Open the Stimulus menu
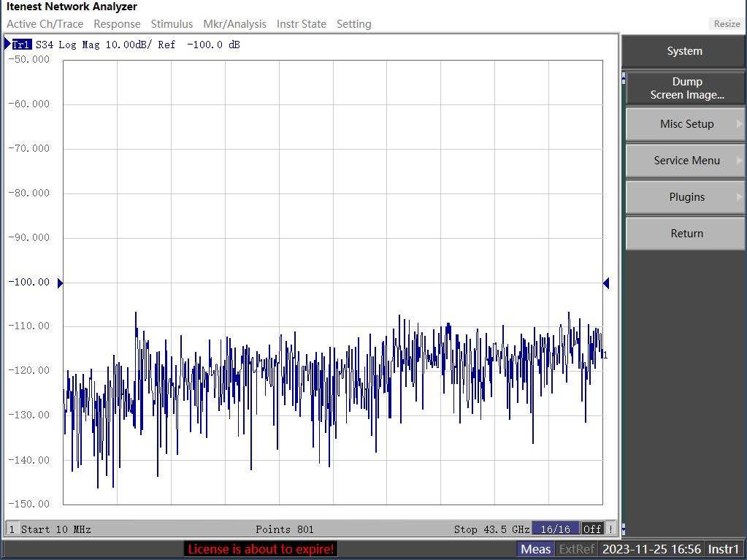Screen dimensions: 747x560 172,24
